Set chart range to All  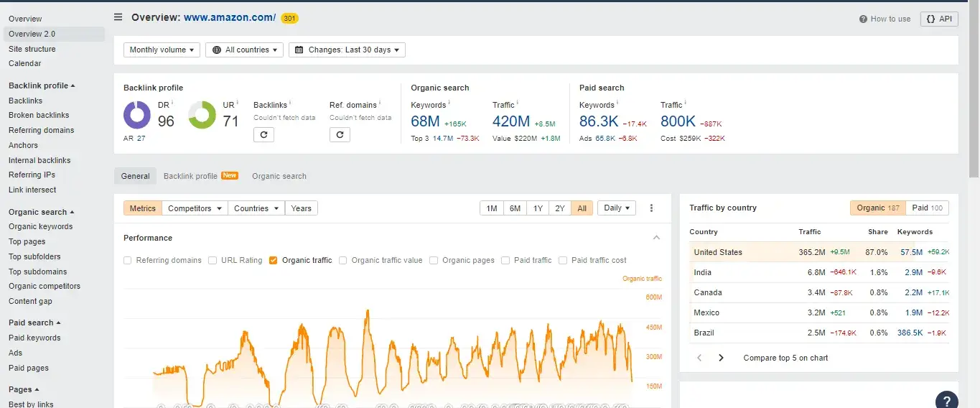click(582, 208)
